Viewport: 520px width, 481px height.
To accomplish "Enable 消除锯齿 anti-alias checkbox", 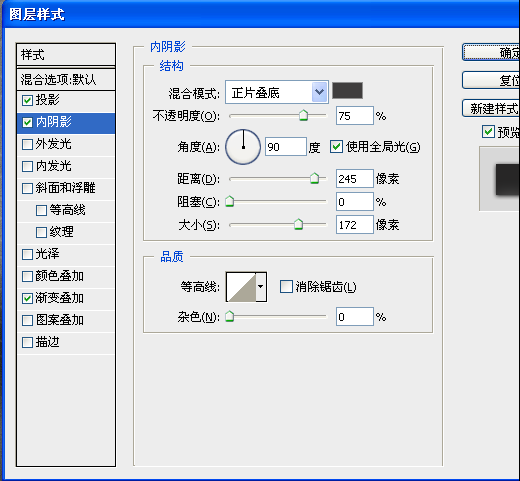I will click(286, 286).
